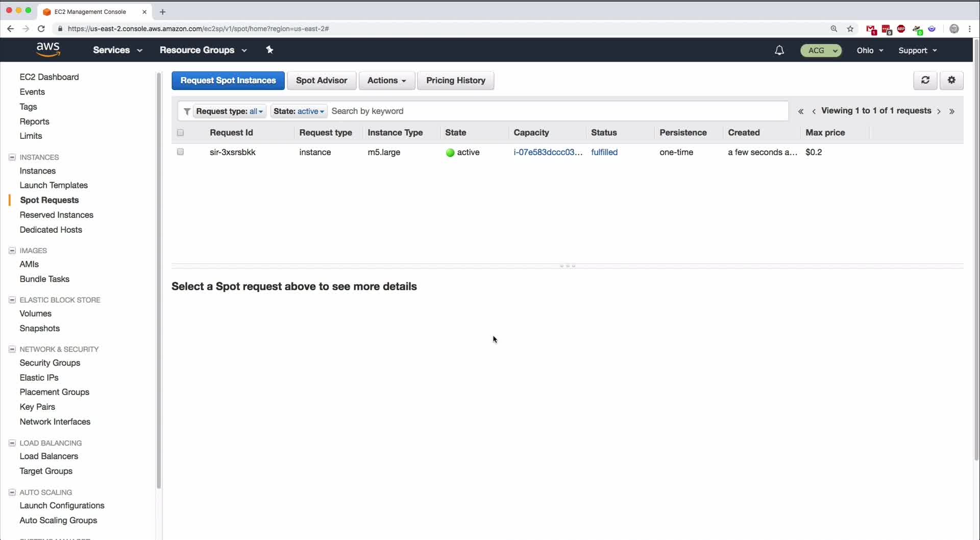Open Key Pairs page
The width and height of the screenshot is (980, 540).
(37, 407)
